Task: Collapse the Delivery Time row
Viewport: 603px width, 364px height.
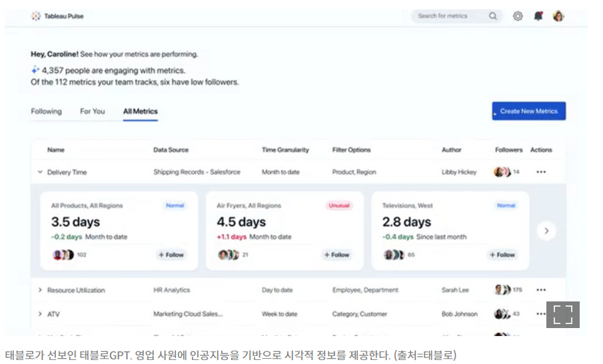Action: point(40,172)
